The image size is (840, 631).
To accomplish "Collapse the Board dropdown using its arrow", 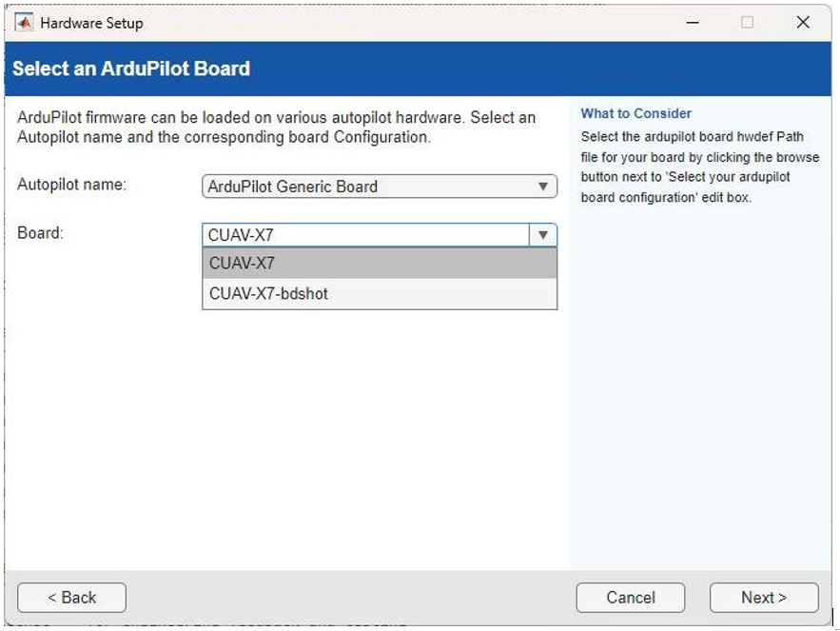I will 543,235.
